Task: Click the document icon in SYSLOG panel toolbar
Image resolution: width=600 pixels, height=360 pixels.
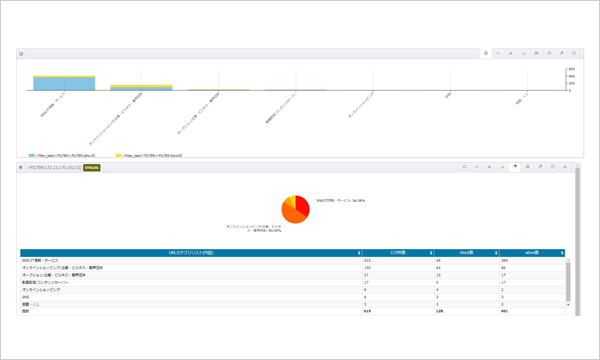Action: click(x=552, y=167)
